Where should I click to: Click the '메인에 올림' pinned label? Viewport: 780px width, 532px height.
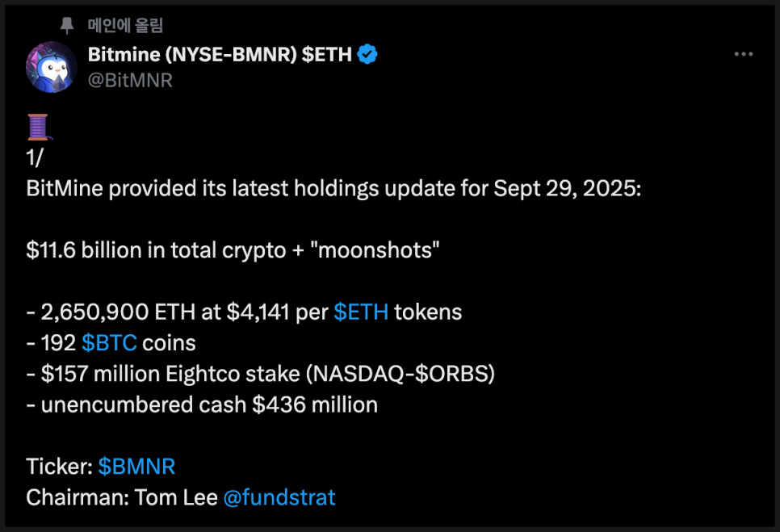coord(125,25)
